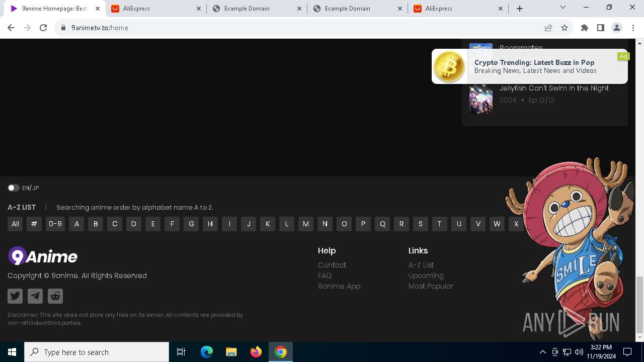The image size is (644, 362).
Task: Show hidden system tray icons
Action: [x=542, y=352]
